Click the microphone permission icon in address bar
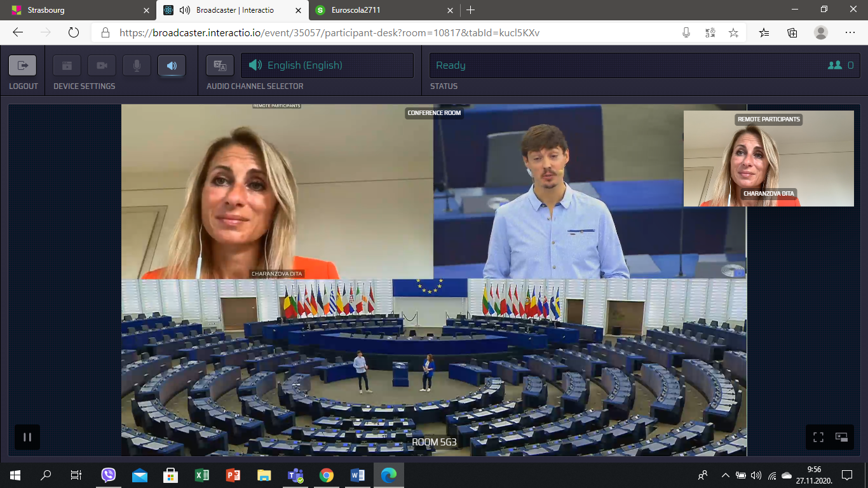 coord(686,33)
